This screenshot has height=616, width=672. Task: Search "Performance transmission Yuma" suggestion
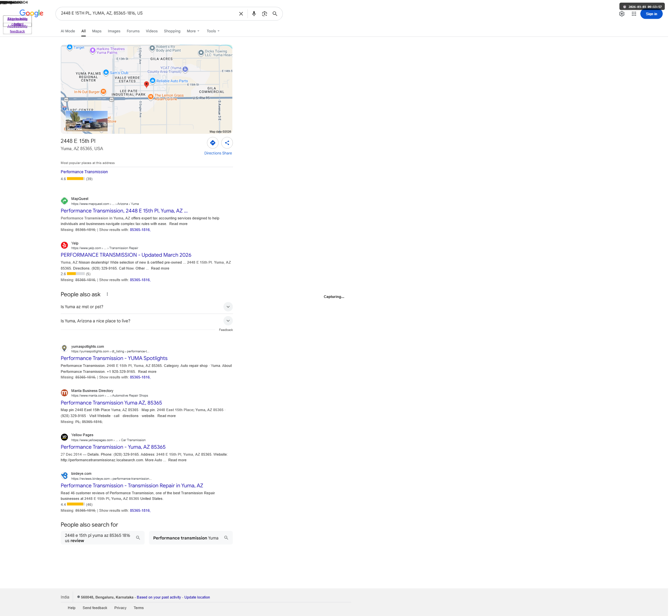point(192,541)
